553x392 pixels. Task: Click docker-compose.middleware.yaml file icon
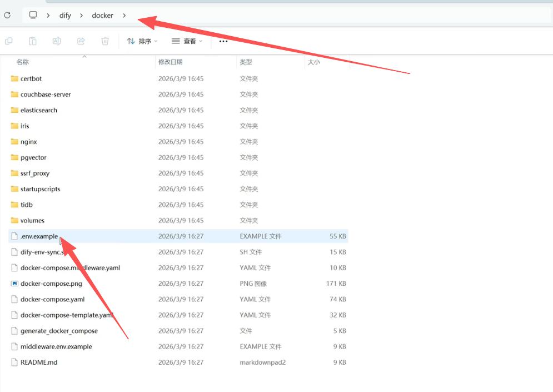[14, 268]
